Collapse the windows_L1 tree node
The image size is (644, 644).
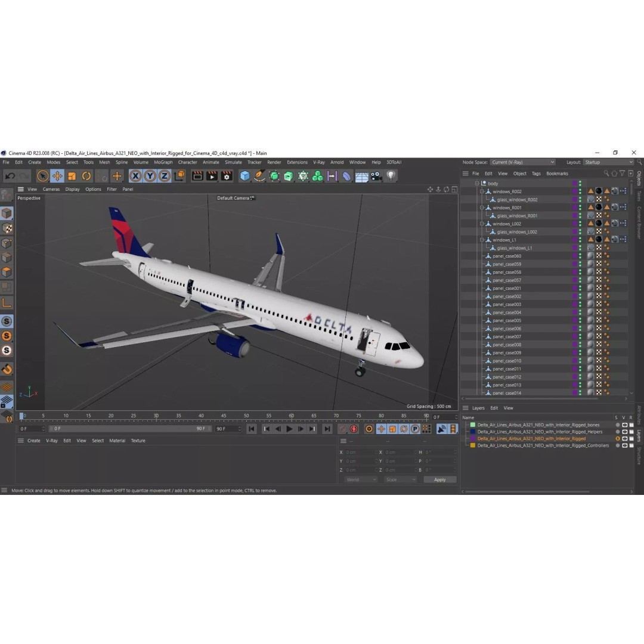(x=482, y=240)
